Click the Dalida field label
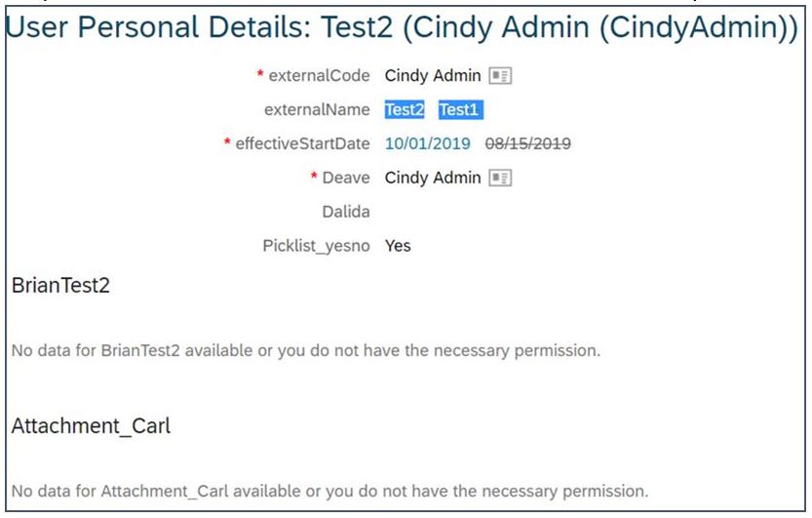 pos(346,212)
